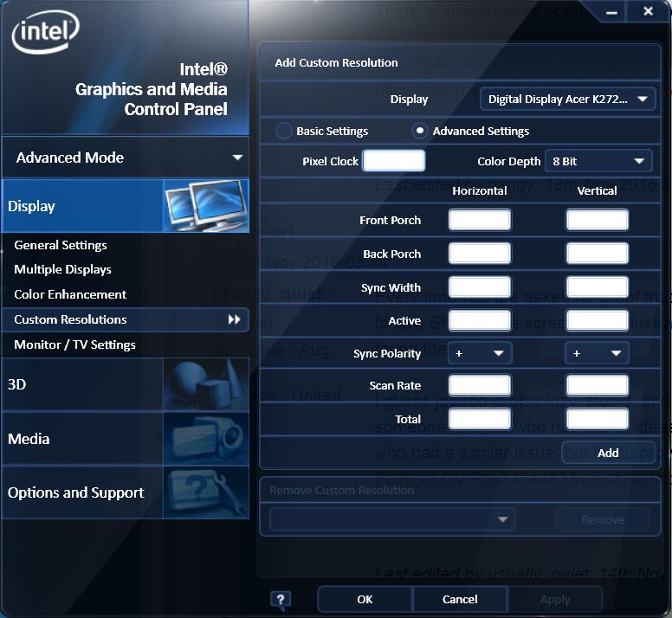Click the Color Depth label
672x618 pixels.
click(x=508, y=162)
